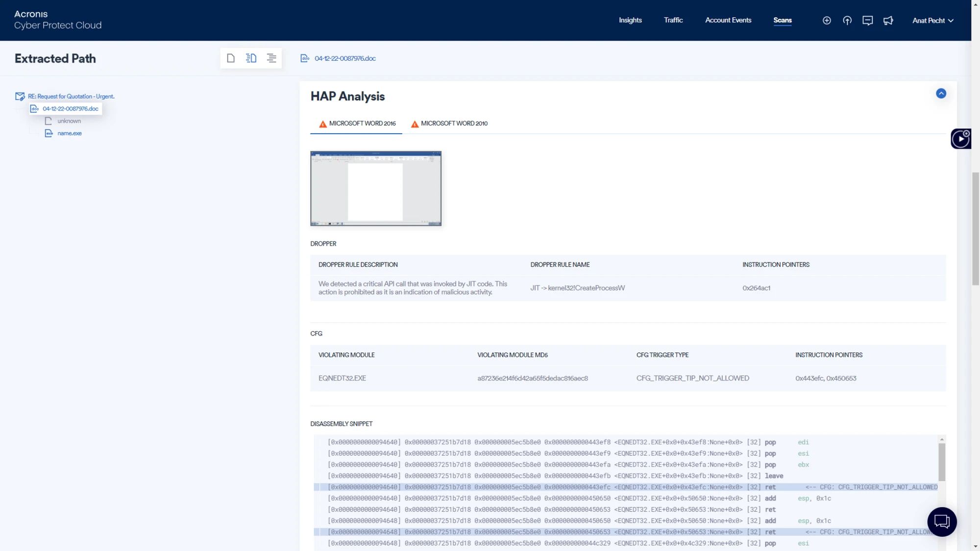Select the EQNEDT32.EXE module cell
The height and width of the screenshot is (551, 980).
tap(342, 378)
